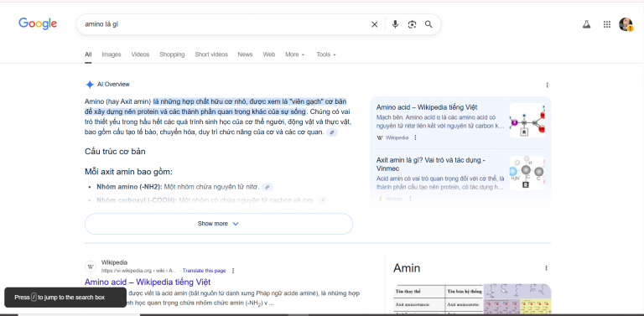644x316 pixels.
Task: Click the 'Cấu trúc cơ bản' heading
Action: [115, 152]
